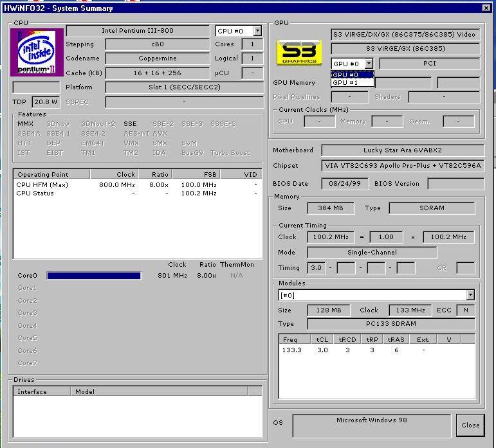The image size is (496, 448).
Task: Click the GPU #0 combo box arrow
Action: point(369,64)
